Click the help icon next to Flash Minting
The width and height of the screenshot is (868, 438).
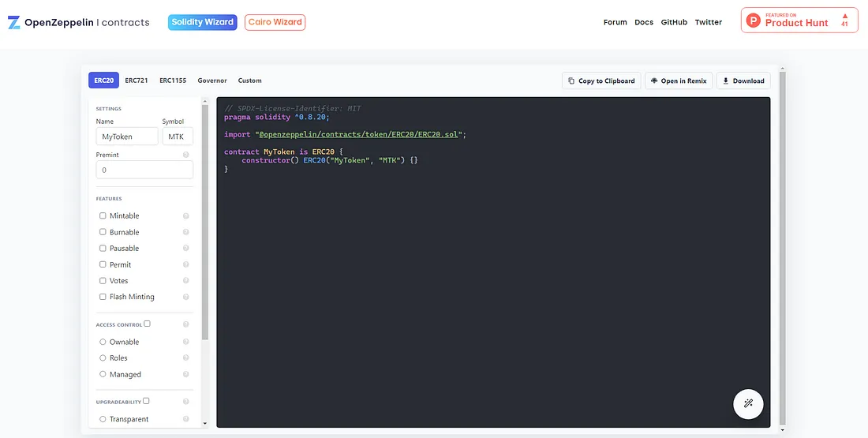(186, 297)
